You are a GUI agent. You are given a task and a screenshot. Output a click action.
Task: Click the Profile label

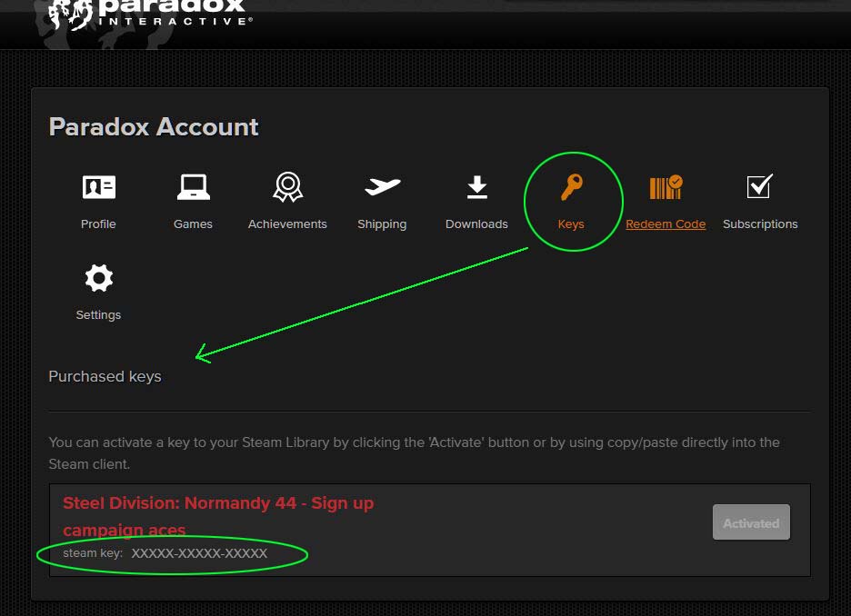[x=98, y=224]
